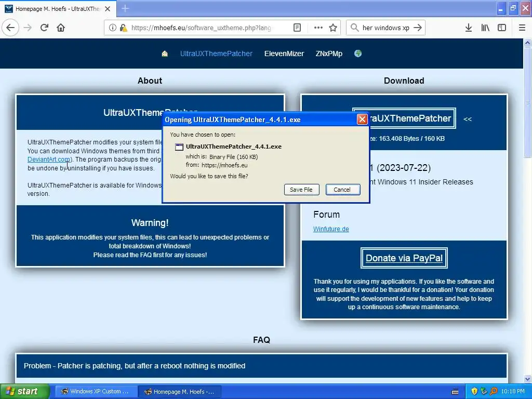Cancel the download dialog
Viewport: 532px width, 399px height.
tap(342, 190)
